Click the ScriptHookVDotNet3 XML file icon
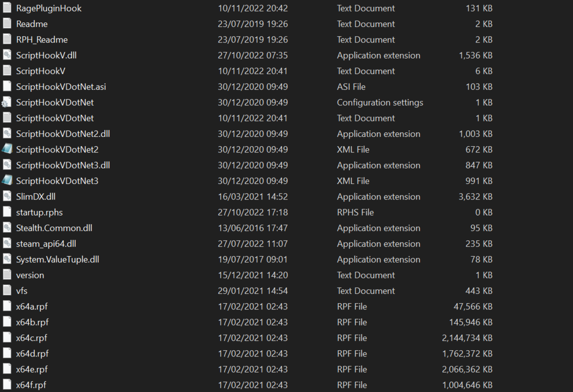Screen dimensions: 573x392 click(x=7, y=181)
